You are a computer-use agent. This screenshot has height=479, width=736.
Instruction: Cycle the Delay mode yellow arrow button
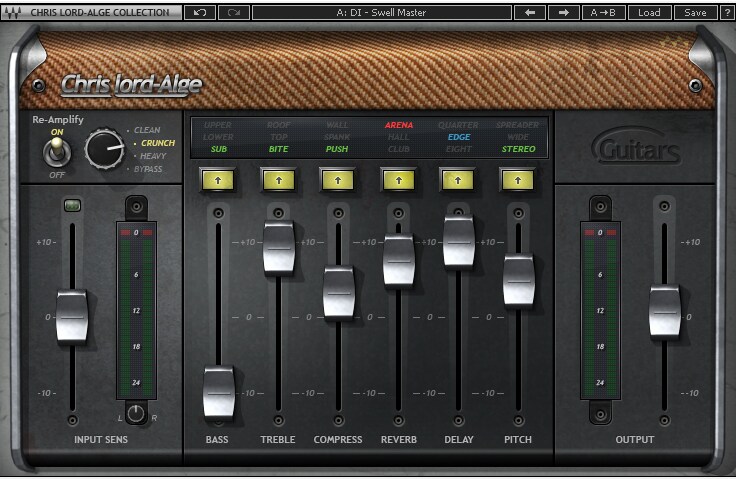point(458,180)
